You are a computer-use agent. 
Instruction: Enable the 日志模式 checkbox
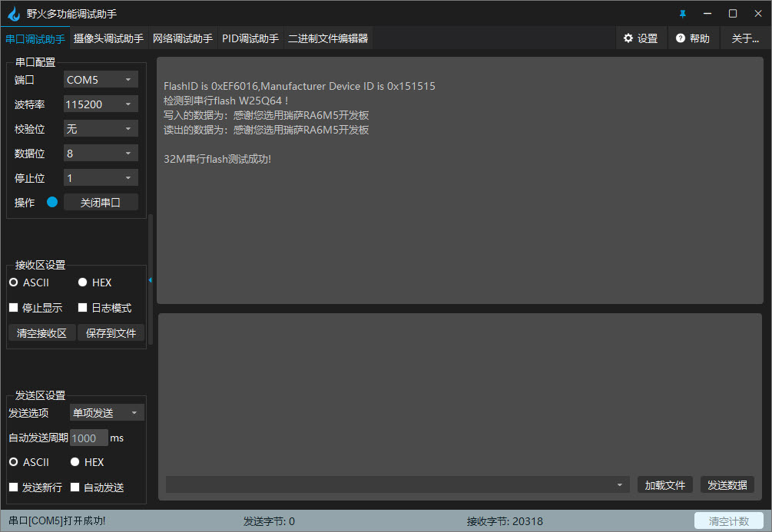83,308
